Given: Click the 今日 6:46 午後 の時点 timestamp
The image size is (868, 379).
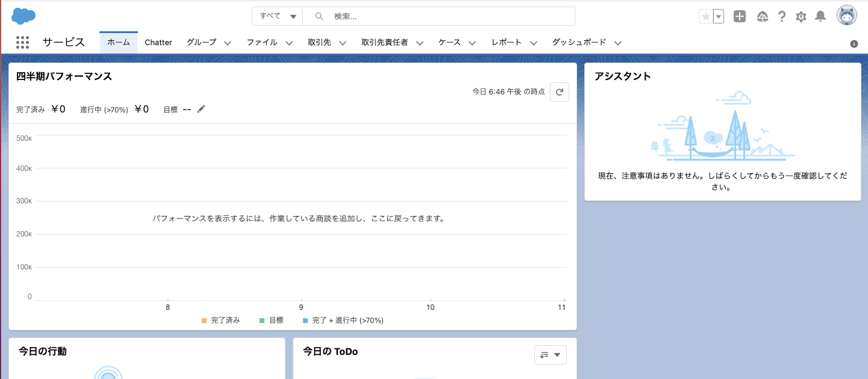Looking at the screenshot, I should pos(508,91).
